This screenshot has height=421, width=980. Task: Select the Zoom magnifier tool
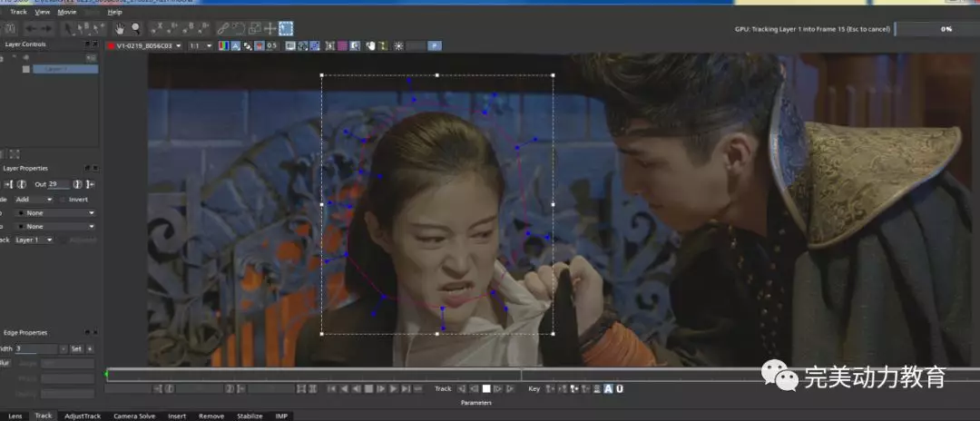(135, 29)
